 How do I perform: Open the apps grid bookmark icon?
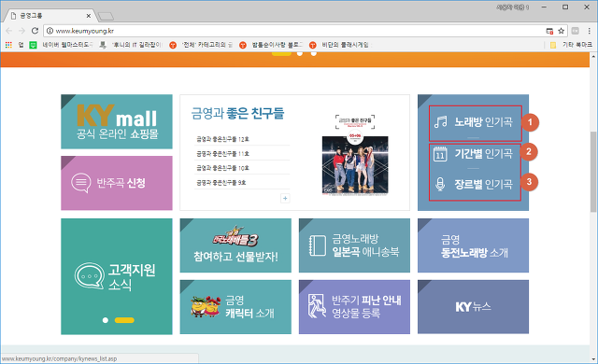pos(8,45)
